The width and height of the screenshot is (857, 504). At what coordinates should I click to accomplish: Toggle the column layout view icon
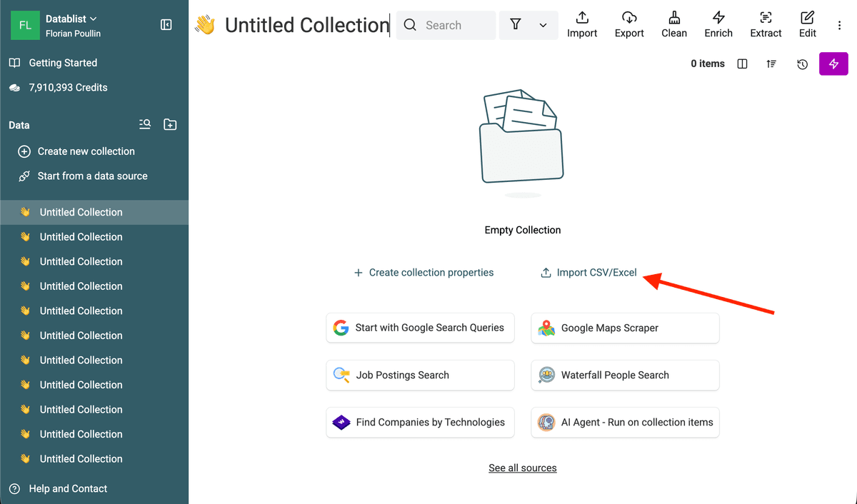[742, 64]
